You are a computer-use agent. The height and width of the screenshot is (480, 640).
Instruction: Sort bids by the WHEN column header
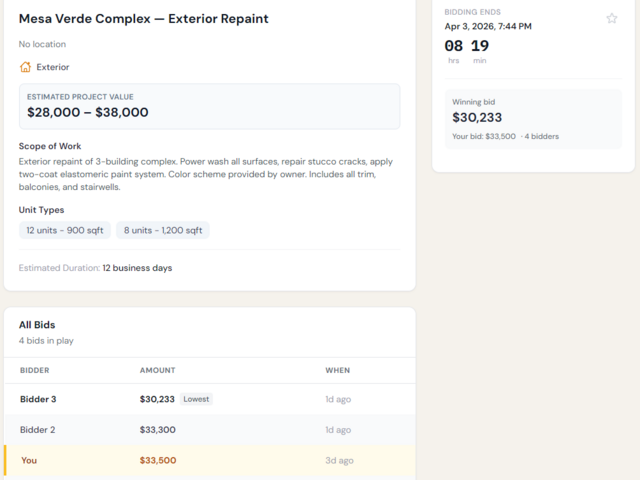(x=338, y=370)
